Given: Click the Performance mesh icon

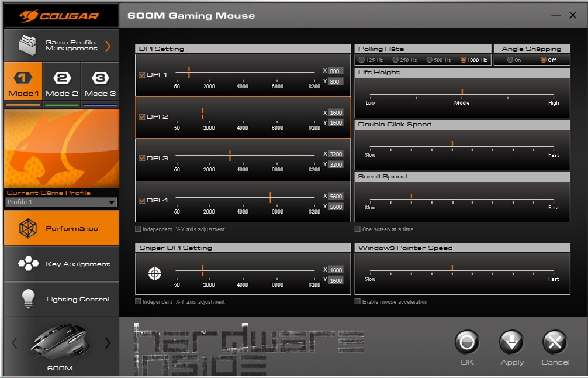Looking at the screenshot, I should 28,228.
